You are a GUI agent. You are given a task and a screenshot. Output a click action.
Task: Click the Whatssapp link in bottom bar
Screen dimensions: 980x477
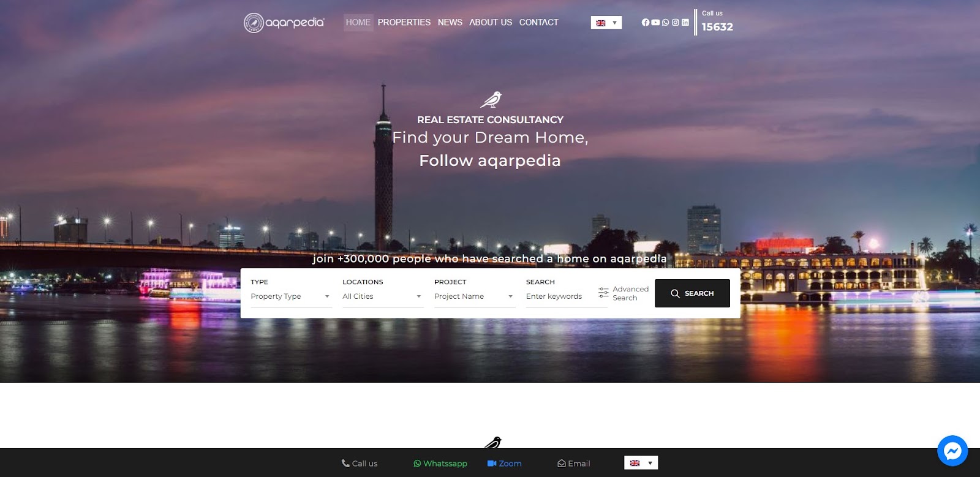[x=440, y=464]
